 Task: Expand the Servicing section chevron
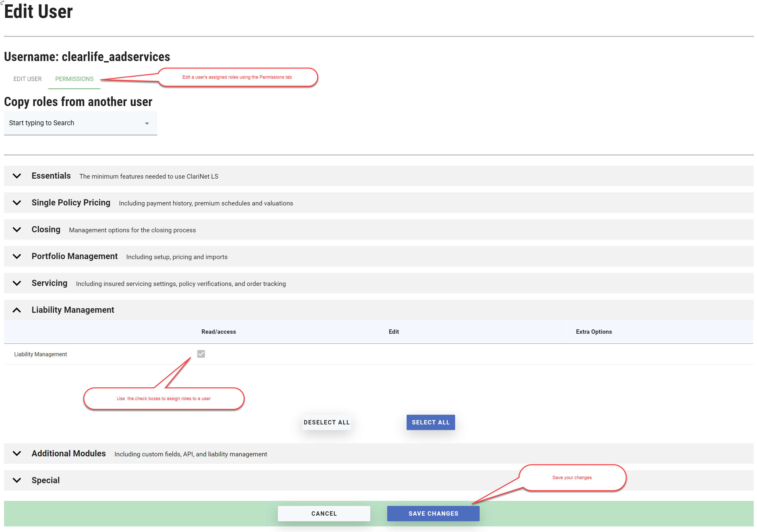[17, 283]
